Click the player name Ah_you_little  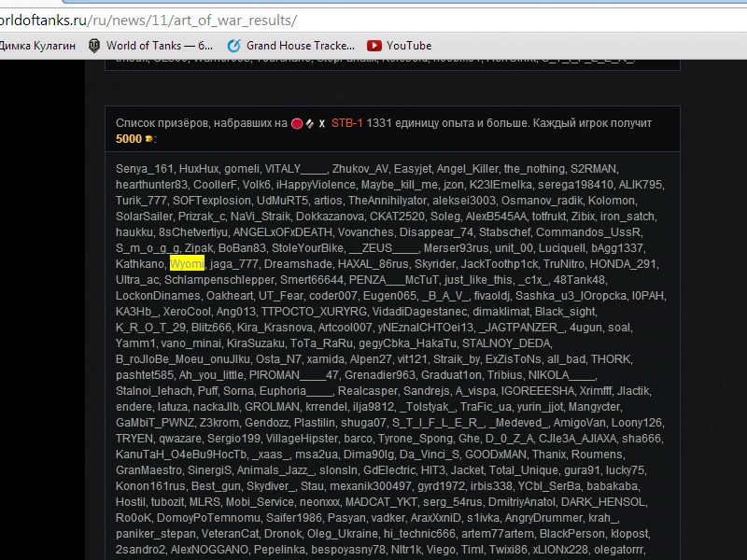click(x=211, y=375)
